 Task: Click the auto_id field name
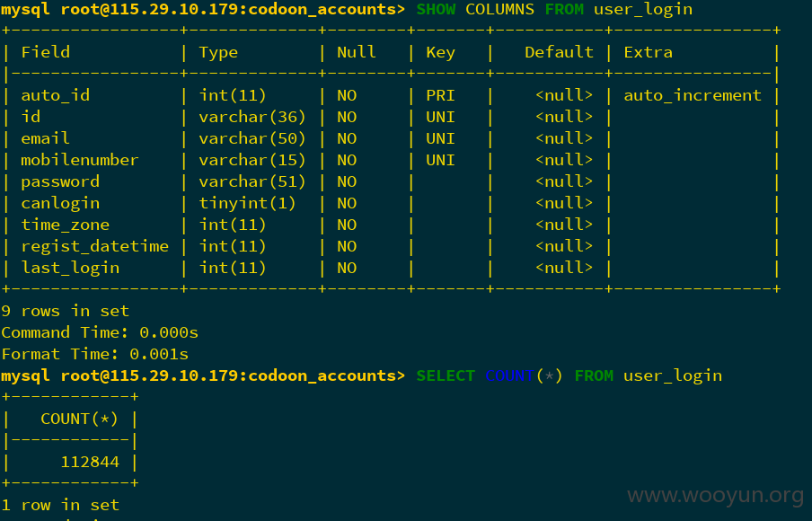tap(56, 95)
